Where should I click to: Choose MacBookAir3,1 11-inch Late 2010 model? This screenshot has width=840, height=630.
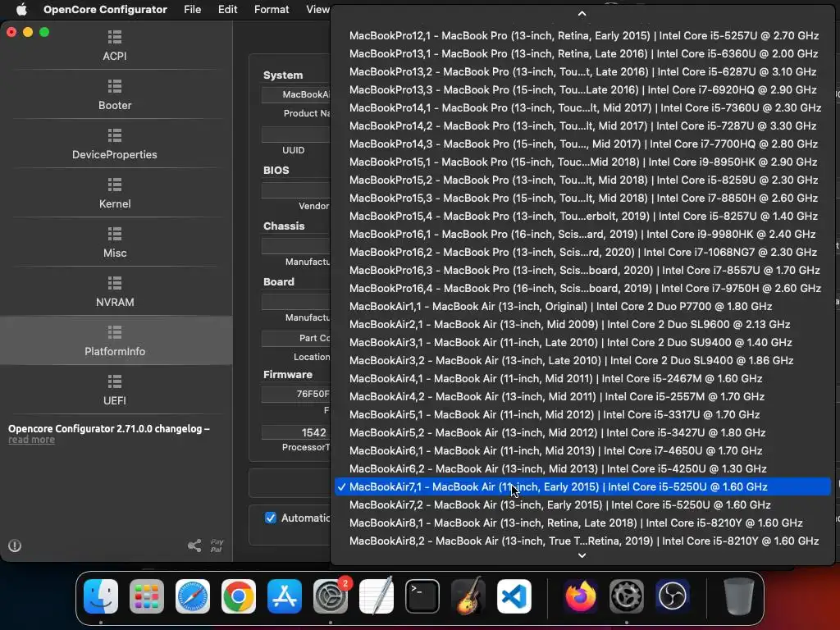tap(582, 342)
